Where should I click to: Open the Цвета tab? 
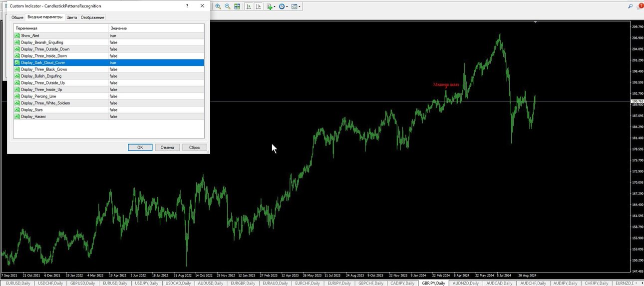pyautogui.click(x=72, y=17)
